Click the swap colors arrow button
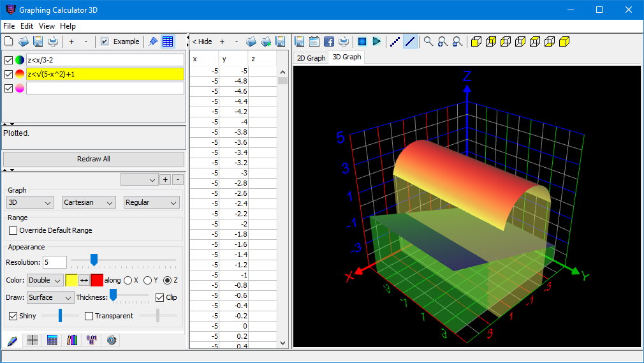Screen dimensions: 644x363 pyautogui.click(x=84, y=280)
